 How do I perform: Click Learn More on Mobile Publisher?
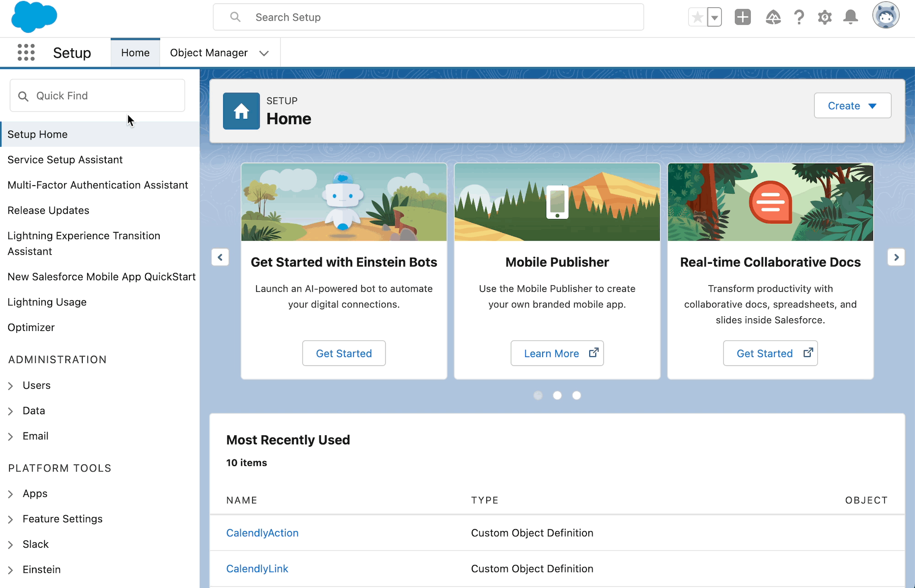tap(557, 353)
